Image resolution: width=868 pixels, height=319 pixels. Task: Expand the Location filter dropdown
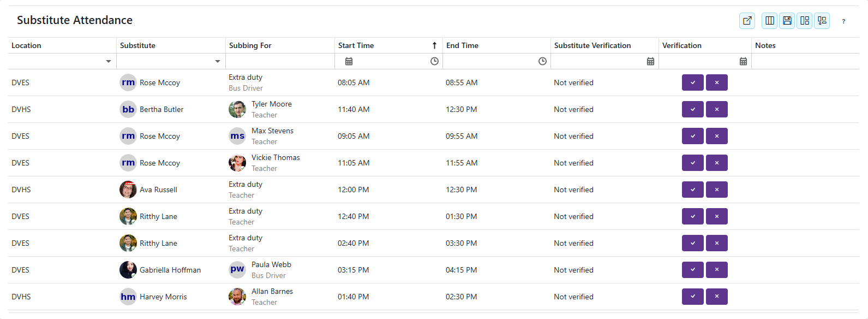click(109, 61)
